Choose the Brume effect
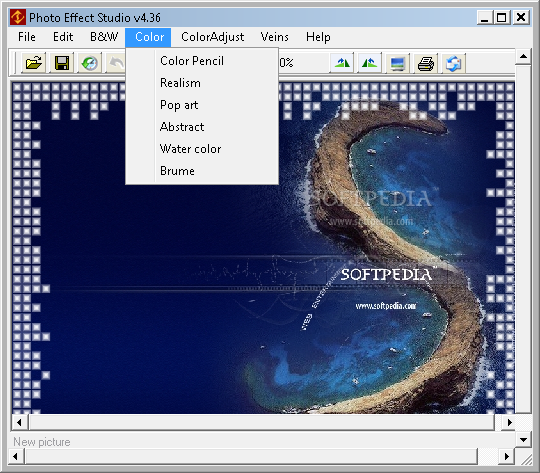 (202, 171)
